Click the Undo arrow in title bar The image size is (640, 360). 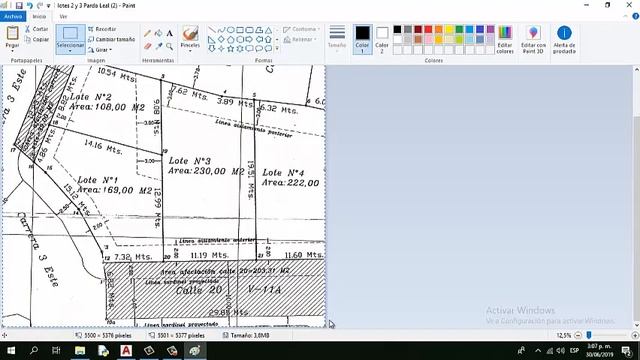pos(29,6)
